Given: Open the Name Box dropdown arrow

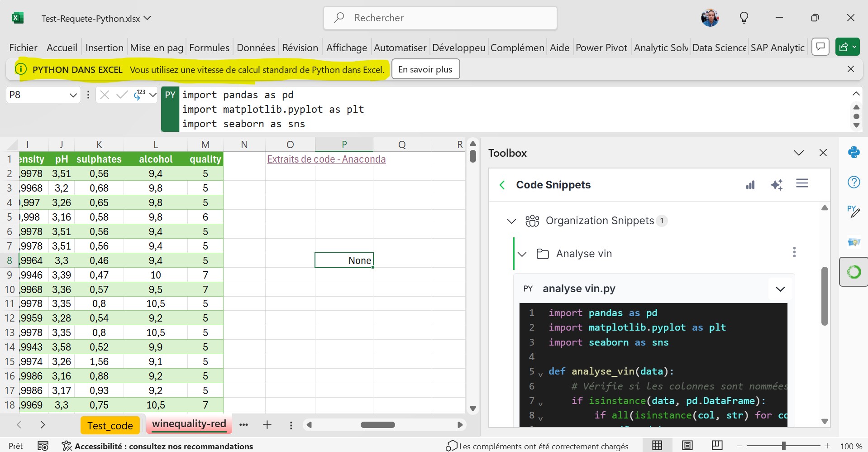Looking at the screenshot, I should click(73, 95).
